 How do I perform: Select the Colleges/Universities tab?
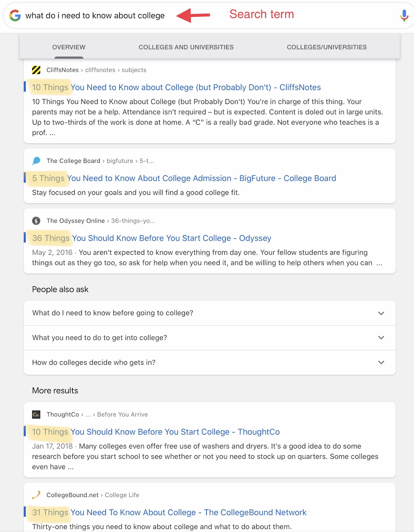327,47
